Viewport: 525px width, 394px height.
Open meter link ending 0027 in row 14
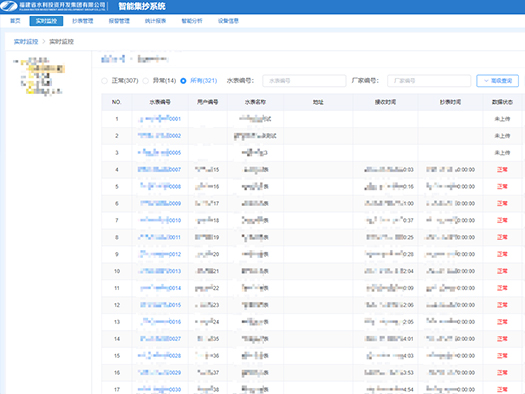coord(160,339)
